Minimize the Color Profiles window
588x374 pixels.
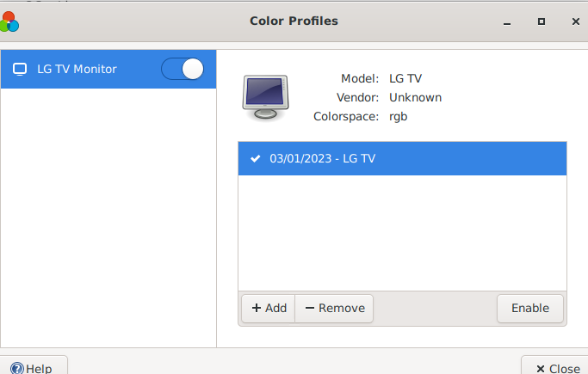point(507,21)
